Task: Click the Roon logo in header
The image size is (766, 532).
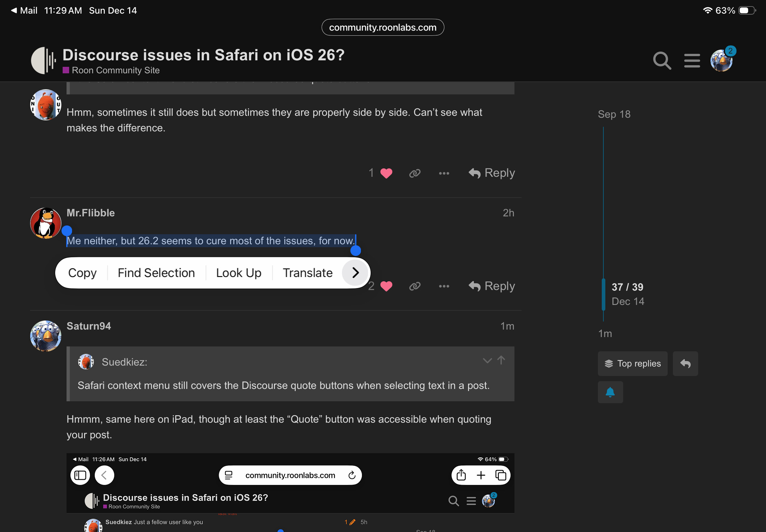Action: 43,61
